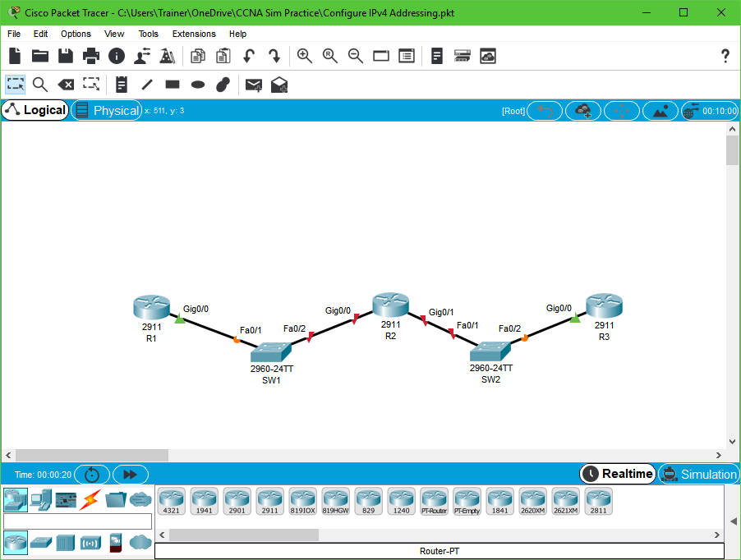Open the Options menu
The width and height of the screenshot is (741, 560).
point(76,34)
